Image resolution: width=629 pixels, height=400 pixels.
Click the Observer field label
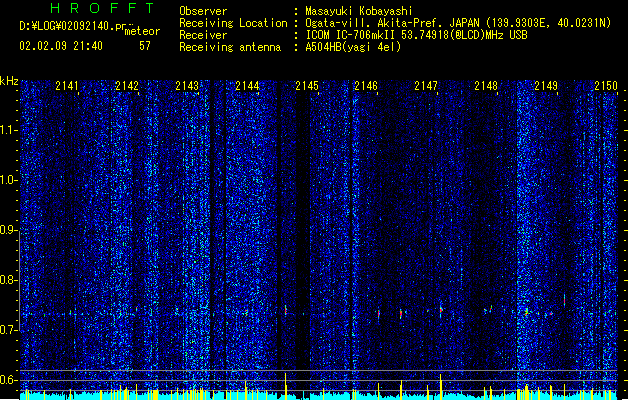point(203,11)
